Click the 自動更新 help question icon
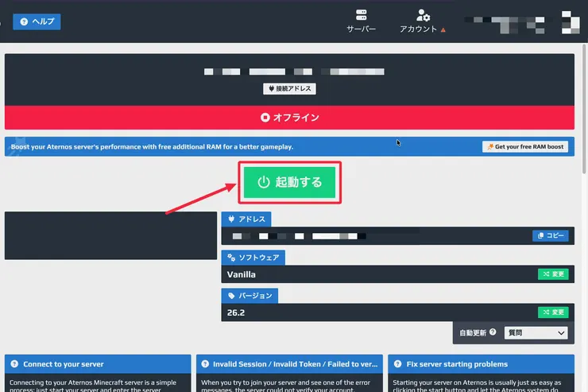Image resolution: width=588 pixels, height=392 pixels. (x=493, y=332)
